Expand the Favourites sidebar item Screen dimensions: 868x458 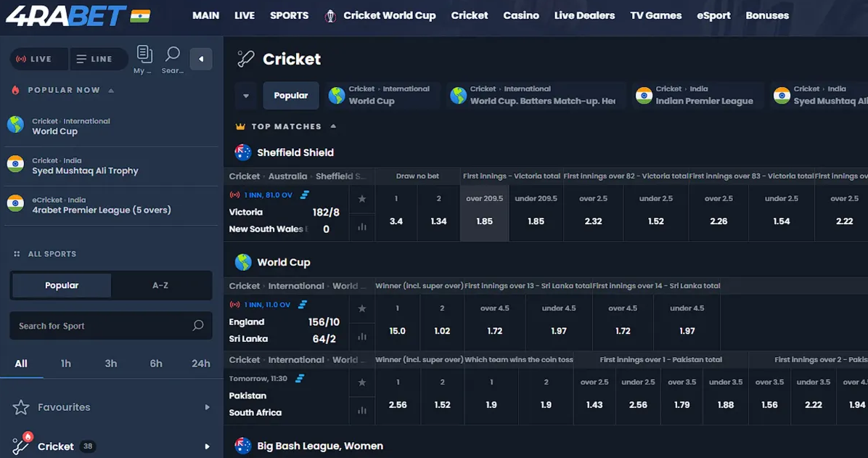[x=207, y=407]
